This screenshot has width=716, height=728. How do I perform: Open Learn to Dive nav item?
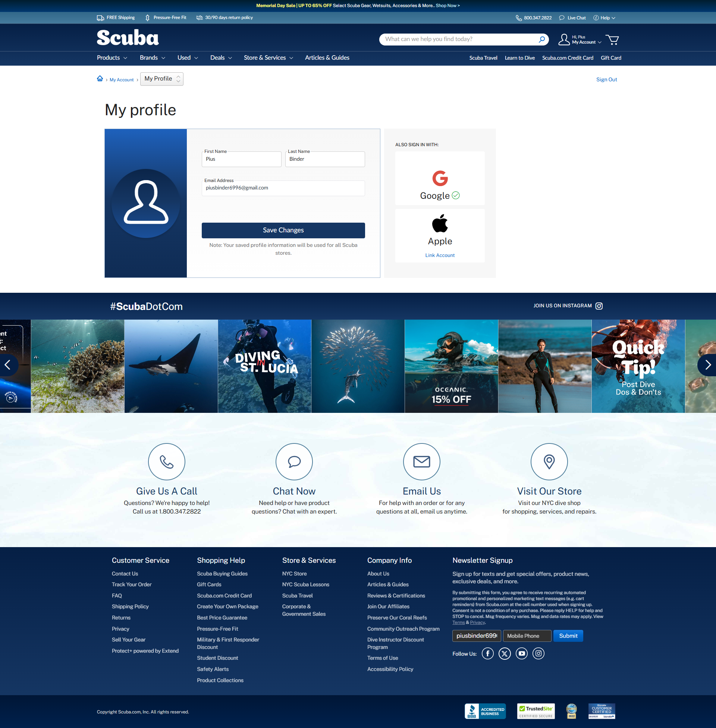tap(520, 58)
